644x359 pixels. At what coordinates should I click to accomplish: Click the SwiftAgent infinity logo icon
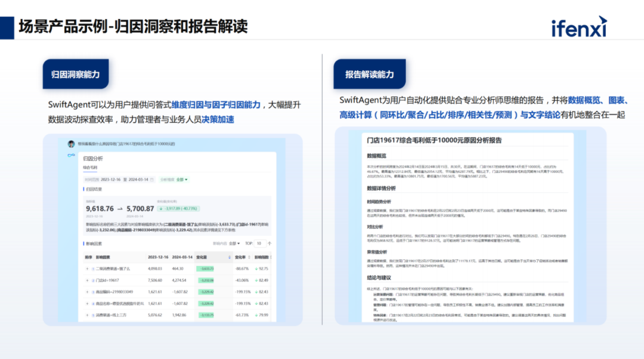tap(71, 155)
